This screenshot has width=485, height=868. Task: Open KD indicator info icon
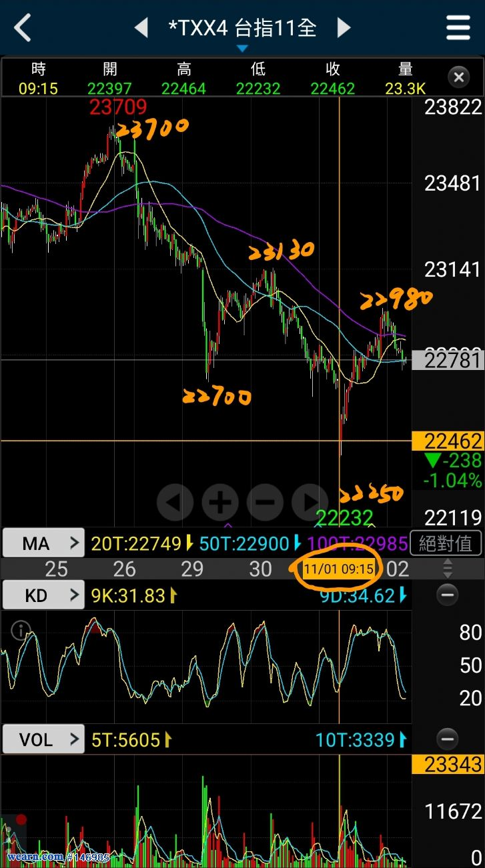[x=21, y=629]
